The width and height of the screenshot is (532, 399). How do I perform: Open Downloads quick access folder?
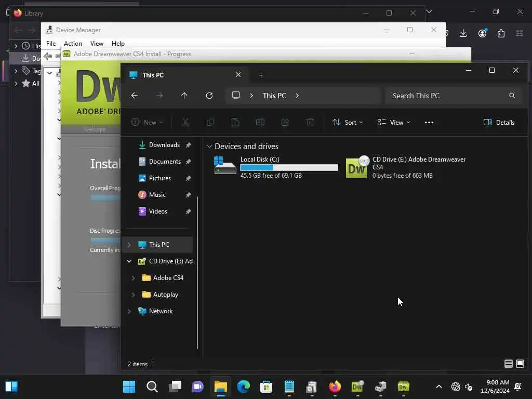[x=164, y=145]
